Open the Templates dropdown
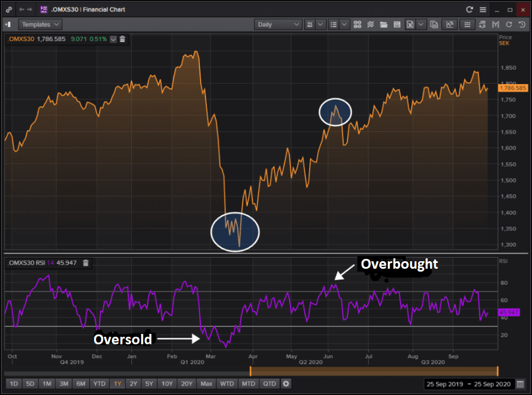This screenshot has width=532, height=395. 41,25
